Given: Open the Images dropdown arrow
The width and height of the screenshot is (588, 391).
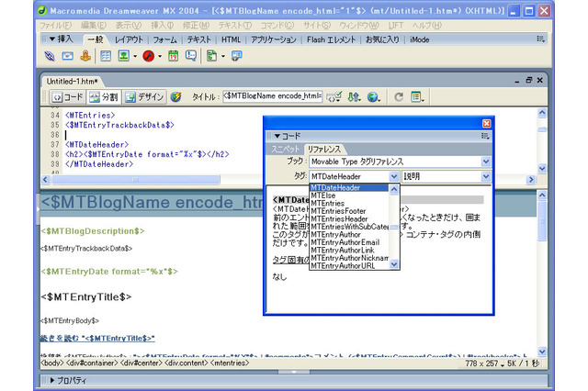Looking at the screenshot, I should pyautogui.click(x=135, y=57).
